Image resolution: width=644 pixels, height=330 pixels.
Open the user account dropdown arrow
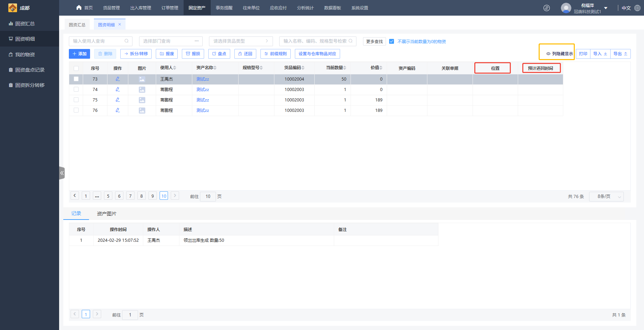[x=606, y=8]
